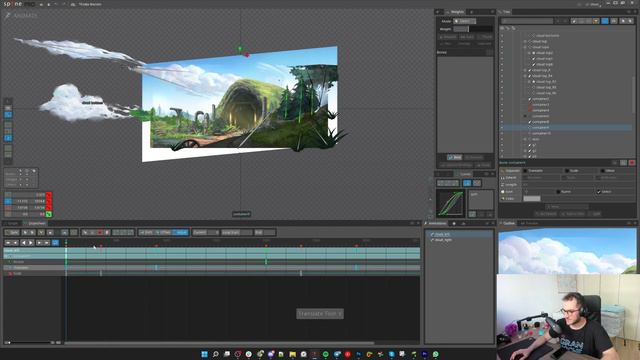The width and height of the screenshot is (640, 360).
Task: Play the animation backward
Action: 23,242
